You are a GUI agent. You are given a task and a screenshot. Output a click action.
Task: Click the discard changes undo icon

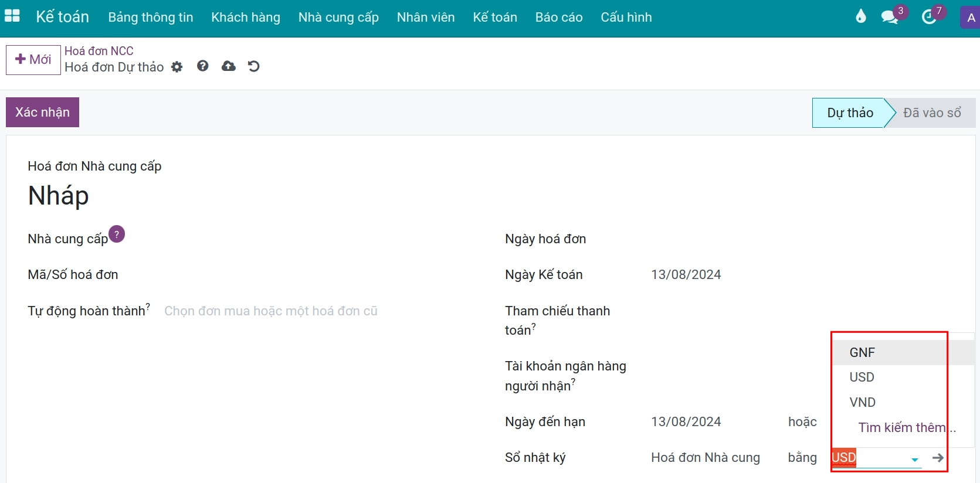(254, 66)
